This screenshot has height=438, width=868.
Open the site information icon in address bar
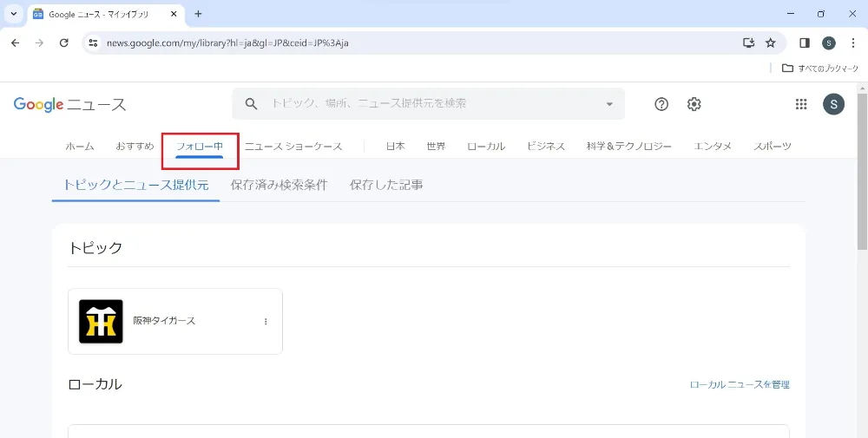94,42
